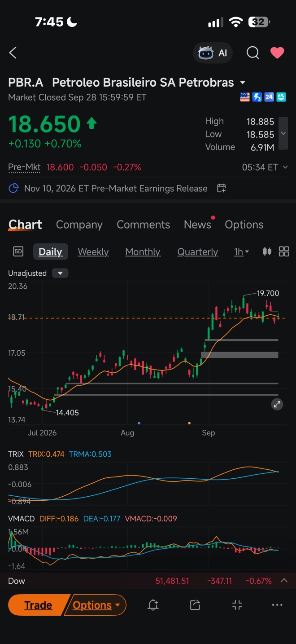Expand the Dow index ticker bar
Viewport: 296px width, 644px height.
point(284,581)
